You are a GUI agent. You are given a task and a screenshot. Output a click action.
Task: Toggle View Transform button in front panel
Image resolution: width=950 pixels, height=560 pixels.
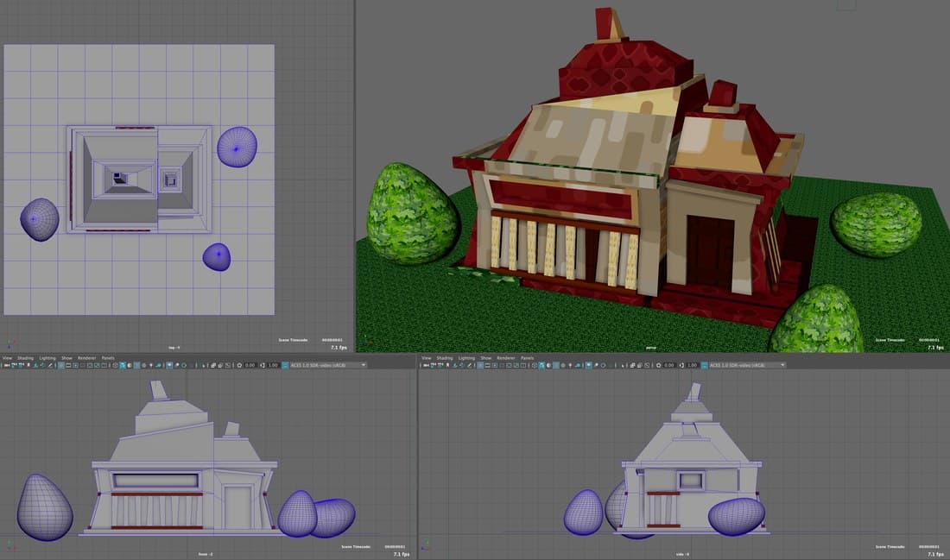pos(285,365)
